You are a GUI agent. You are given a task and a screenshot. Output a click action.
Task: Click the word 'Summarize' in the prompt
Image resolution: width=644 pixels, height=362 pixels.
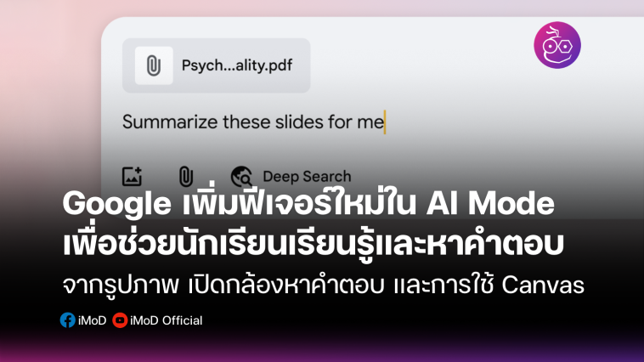171,122
